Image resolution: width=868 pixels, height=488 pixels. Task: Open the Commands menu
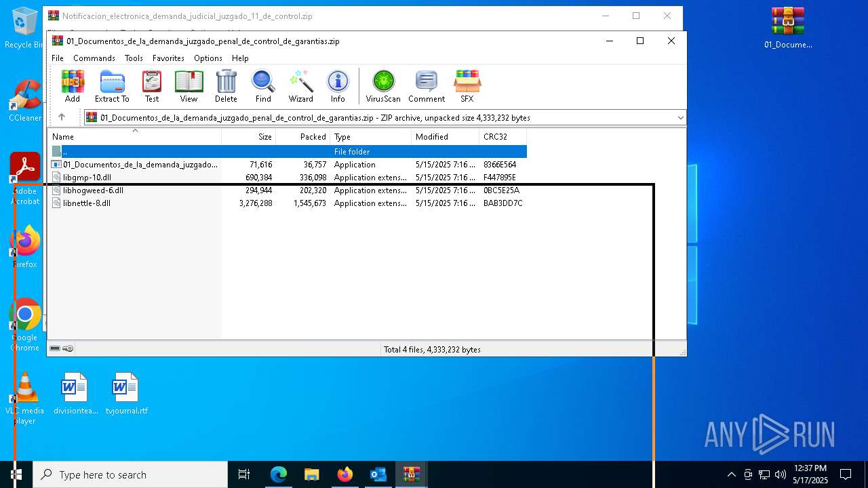94,58
